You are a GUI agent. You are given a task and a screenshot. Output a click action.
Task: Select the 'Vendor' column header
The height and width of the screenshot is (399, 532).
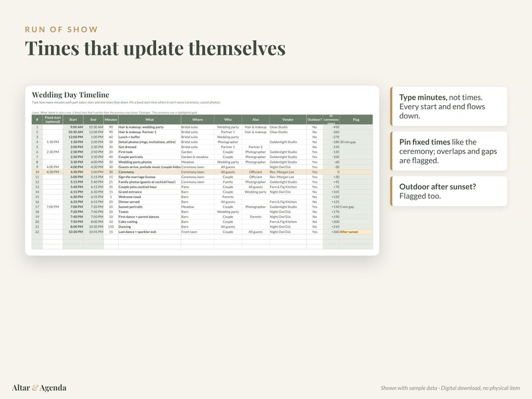click(x=287, y=119)
